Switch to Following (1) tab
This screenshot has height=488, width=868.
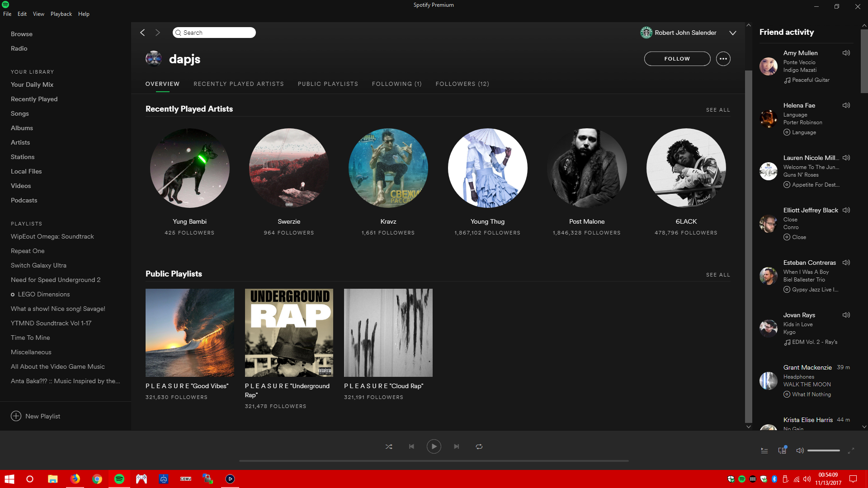(x=396, y=84)
